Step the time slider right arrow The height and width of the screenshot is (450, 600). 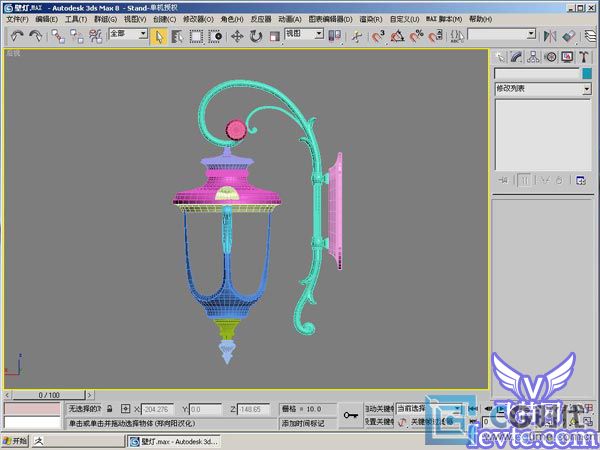tap(90, 395)
